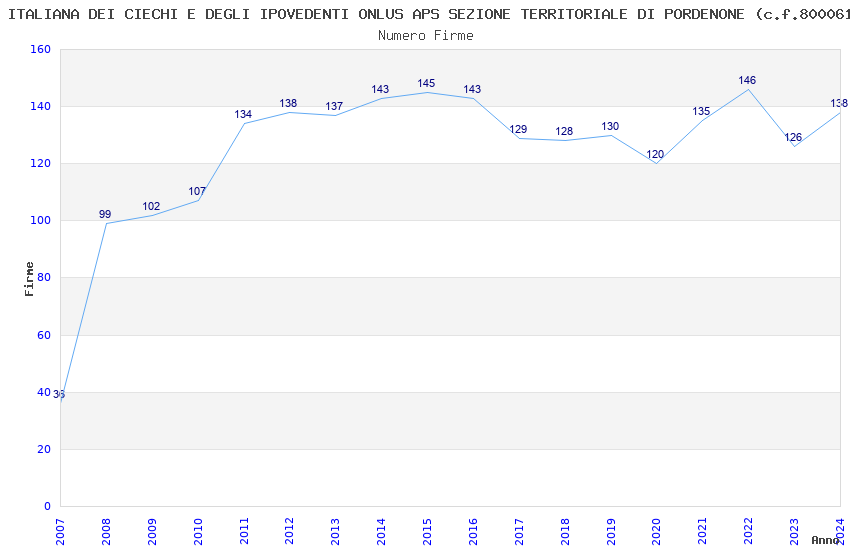Click the y-axis value 100
The image size is (850, 550).
(41, 221)
